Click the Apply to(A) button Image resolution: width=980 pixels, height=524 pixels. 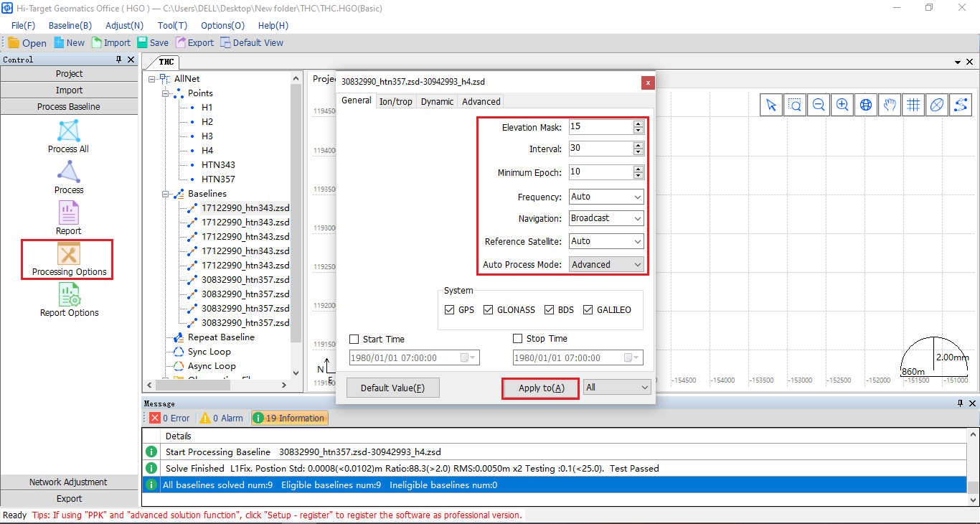pos(541,388)
